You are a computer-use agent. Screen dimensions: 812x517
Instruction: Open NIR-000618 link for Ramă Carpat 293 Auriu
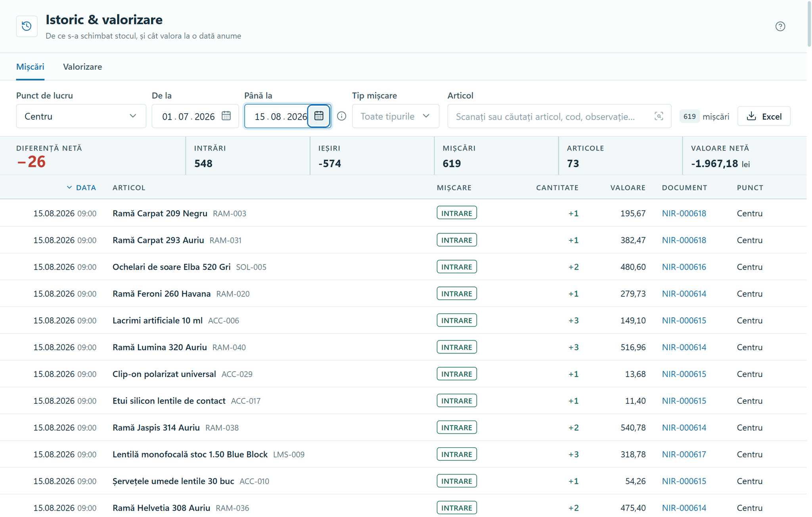pos(684,240)
